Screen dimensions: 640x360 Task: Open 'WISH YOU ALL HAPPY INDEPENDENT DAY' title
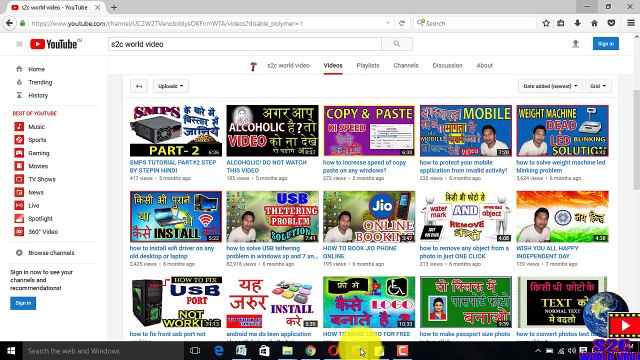click(547, 252)
